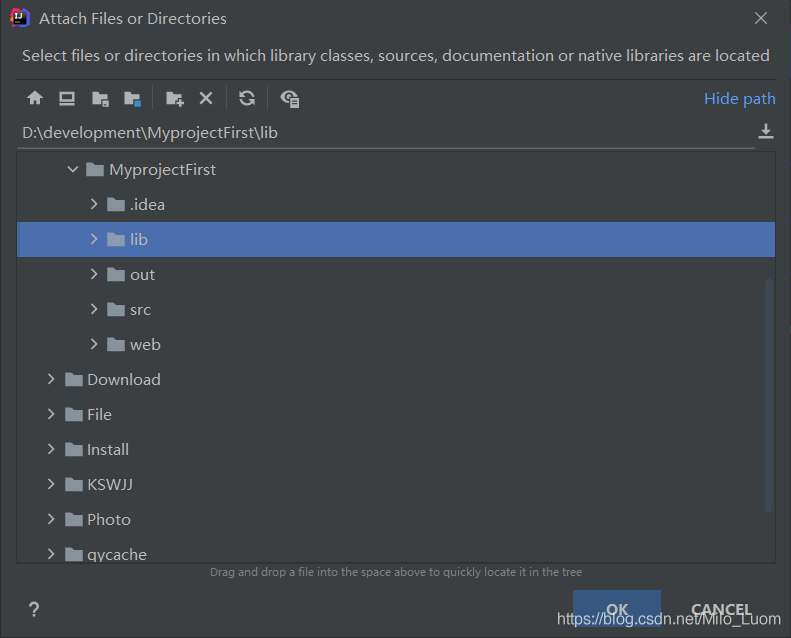This screenshot has width=791, height=638.
Task: Expand the lib folder chevron
Action: (x=94, y=239)
